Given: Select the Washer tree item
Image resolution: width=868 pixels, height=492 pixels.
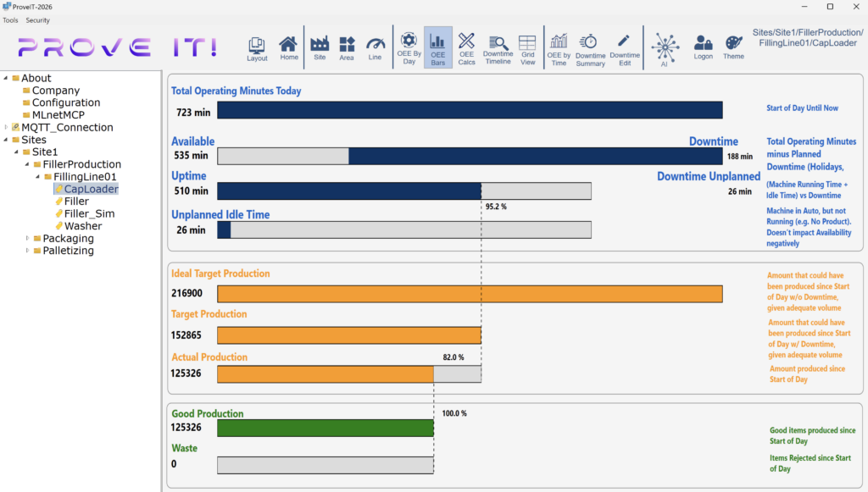Looking at the screenshot, I should (82, 226).
